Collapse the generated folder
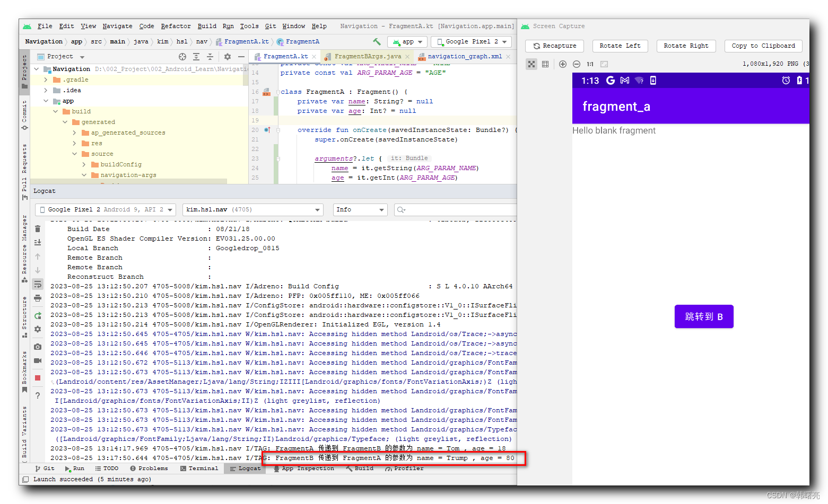This screenshot has width=828, height=504. tap(65, 122)
